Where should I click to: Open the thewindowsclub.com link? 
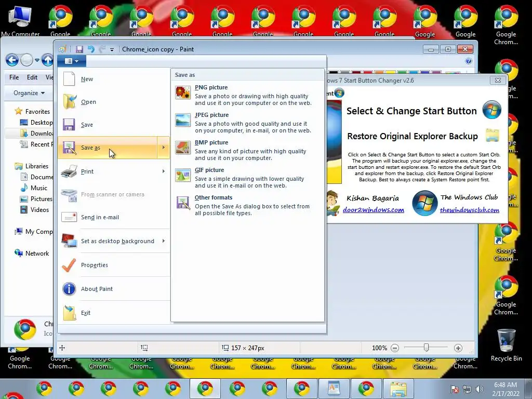(x=470, y=210)
